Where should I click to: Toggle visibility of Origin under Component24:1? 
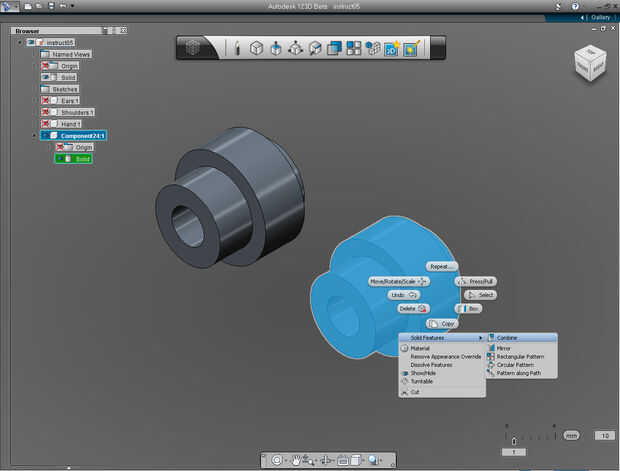coord(60,147)
